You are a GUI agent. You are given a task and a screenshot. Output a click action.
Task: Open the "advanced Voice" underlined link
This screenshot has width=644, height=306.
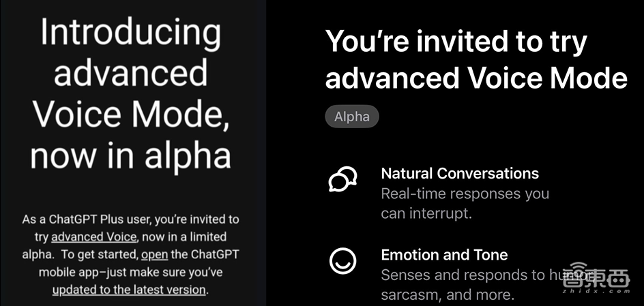coord(94,237)
